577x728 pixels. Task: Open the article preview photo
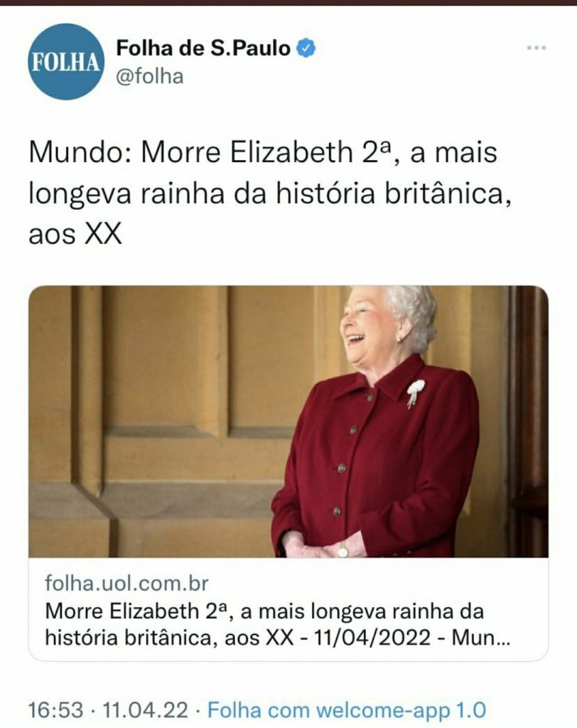click(x=288, y=422)
